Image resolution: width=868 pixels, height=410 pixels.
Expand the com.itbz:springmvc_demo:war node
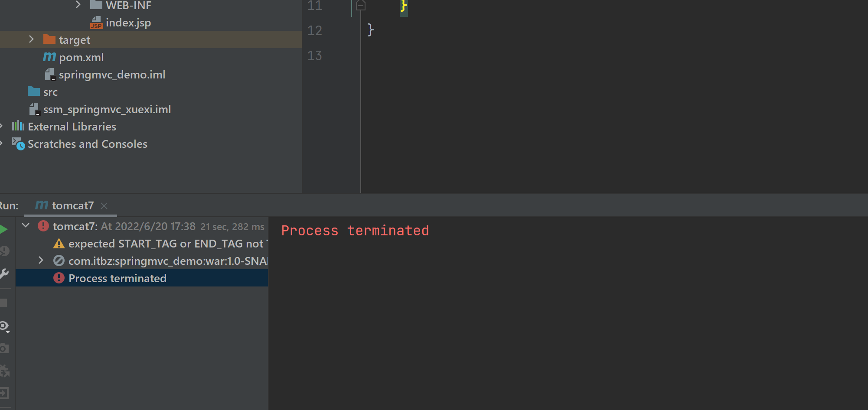(x=41, y=260)
